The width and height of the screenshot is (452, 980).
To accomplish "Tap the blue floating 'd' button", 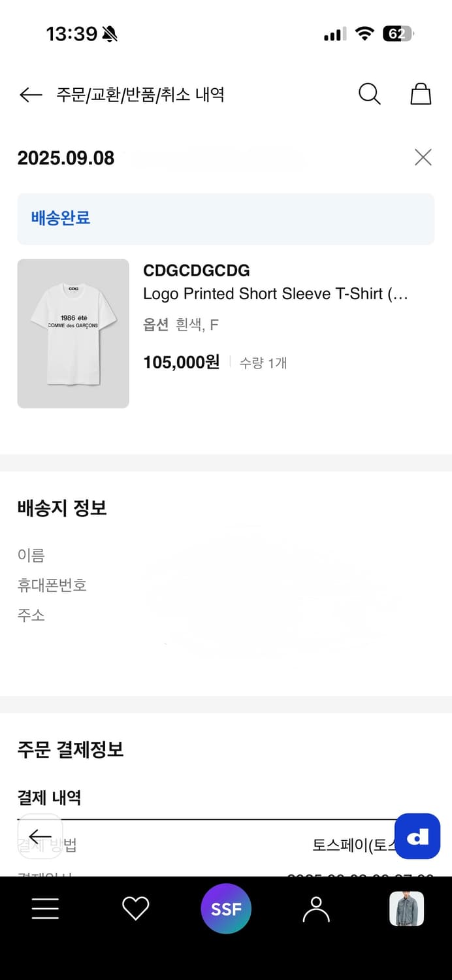I will point(417,837).
